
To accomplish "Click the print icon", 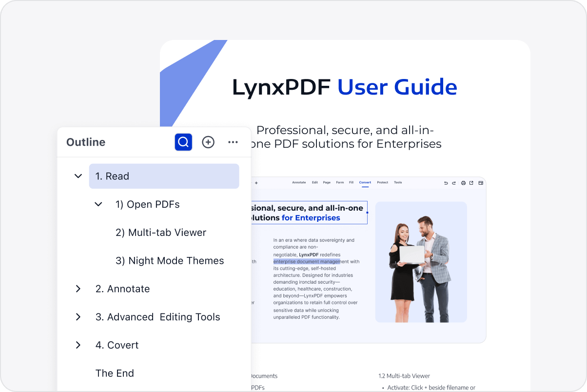I will (x=463, y=183).
